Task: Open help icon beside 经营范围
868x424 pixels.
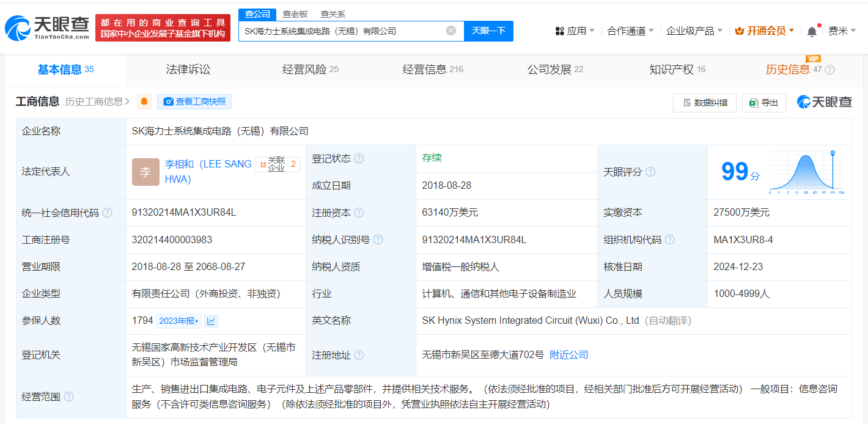Action: tap(68, 397)
